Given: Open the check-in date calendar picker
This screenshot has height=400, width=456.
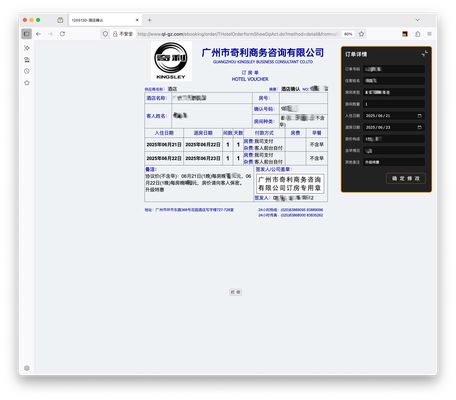Looking at the screenshot, I should point(419,116).
